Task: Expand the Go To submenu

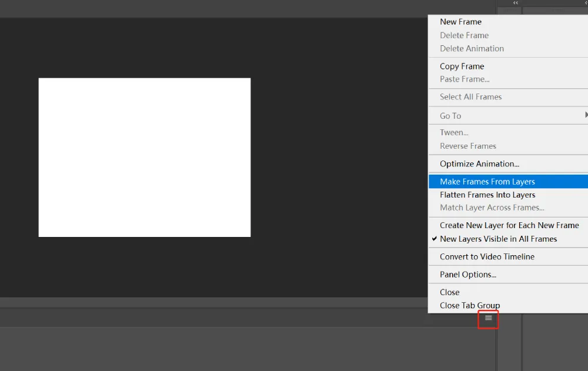Action: click(x=450, y=116)
